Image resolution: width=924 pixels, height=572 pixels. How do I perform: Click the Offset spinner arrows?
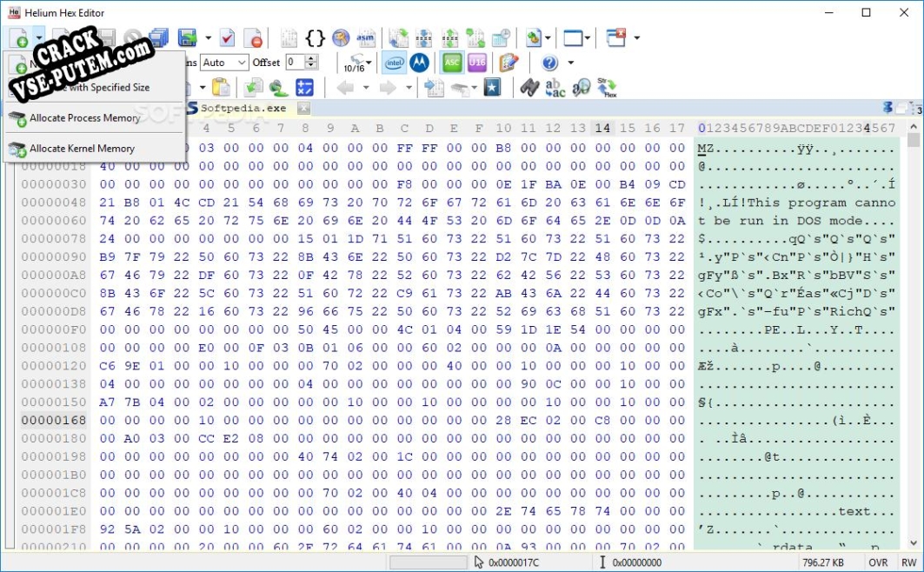(312, 63)
